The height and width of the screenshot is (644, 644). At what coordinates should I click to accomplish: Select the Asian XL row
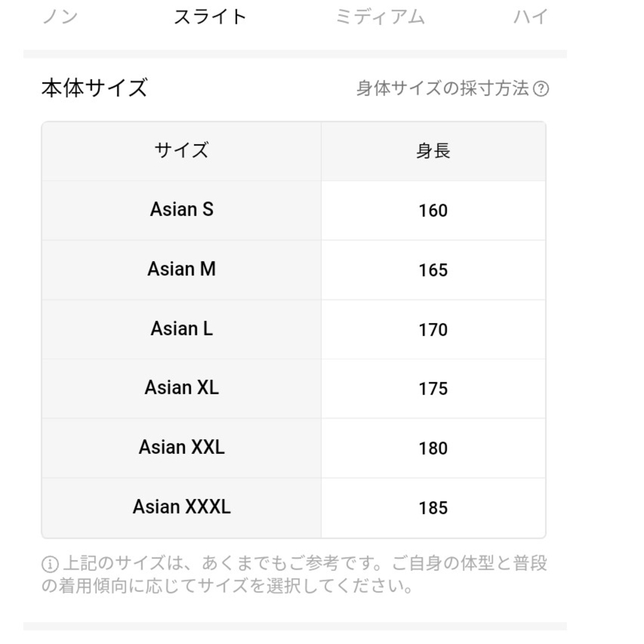[x=293, y=389]
